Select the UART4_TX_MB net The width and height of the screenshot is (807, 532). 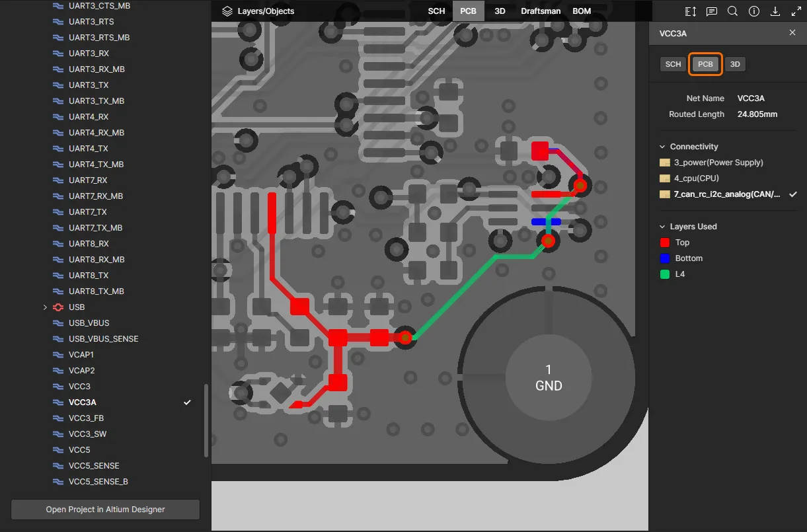coord(96,165)
